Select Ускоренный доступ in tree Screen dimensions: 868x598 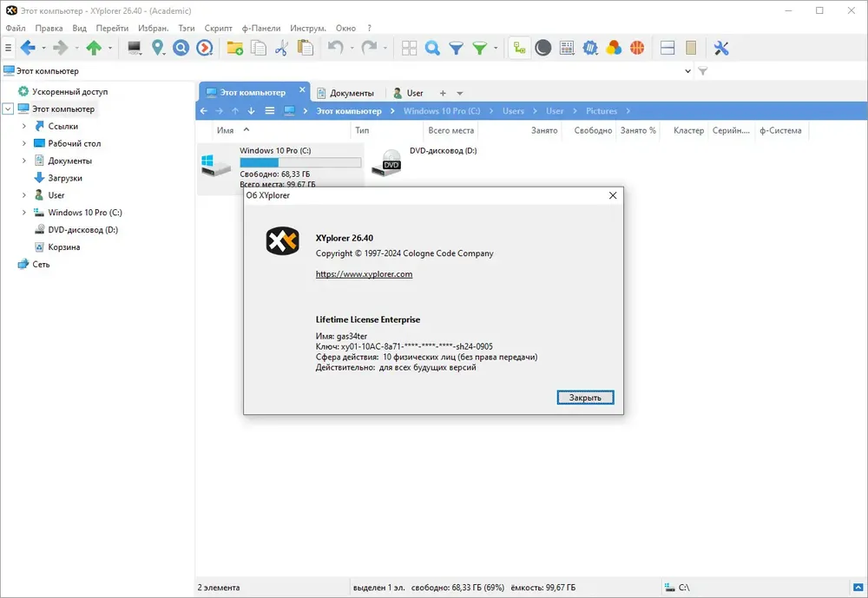(x=69, y=92)
